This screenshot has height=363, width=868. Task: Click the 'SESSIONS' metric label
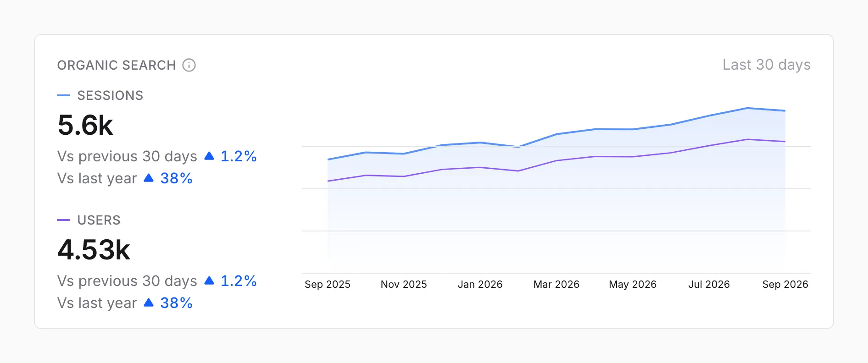coord(110,95)
